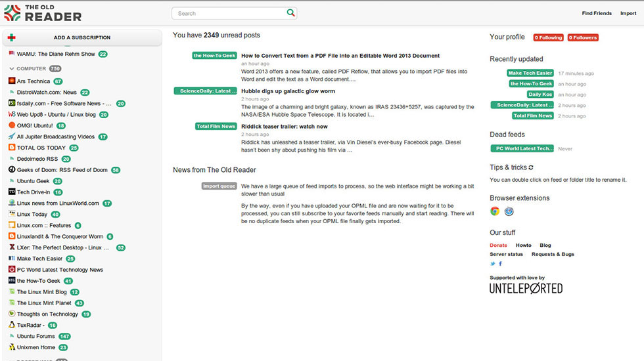Screen dimensions: 644x361
Task: Click the Donate link
Action: click(x=498, y=245)
